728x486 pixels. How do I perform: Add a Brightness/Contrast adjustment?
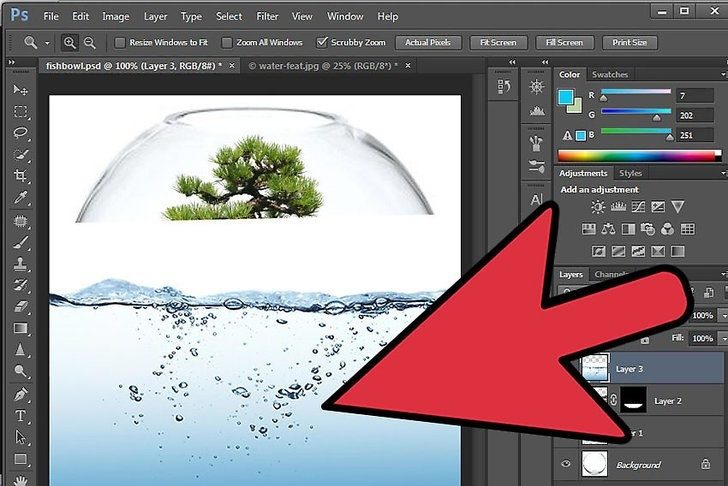pos(598,207)
